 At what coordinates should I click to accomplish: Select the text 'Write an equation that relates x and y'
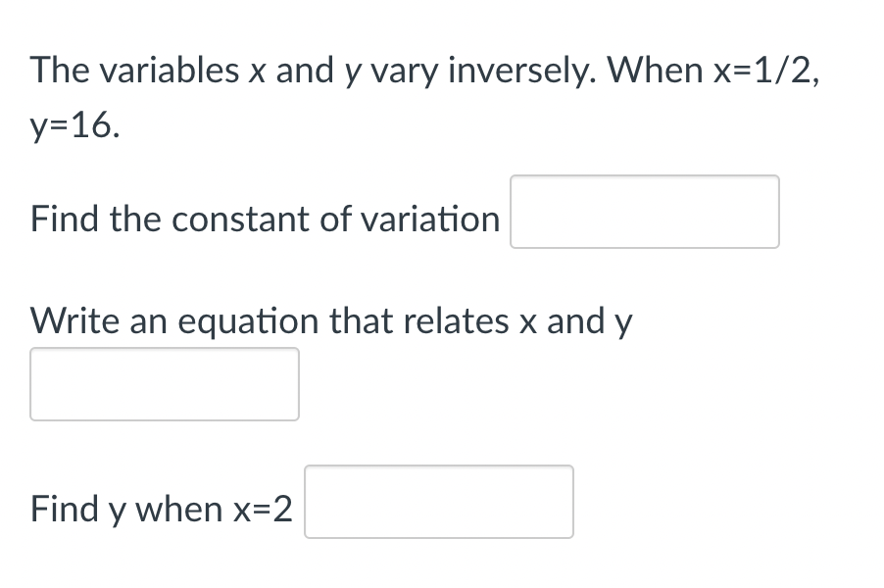coord(331,320)
